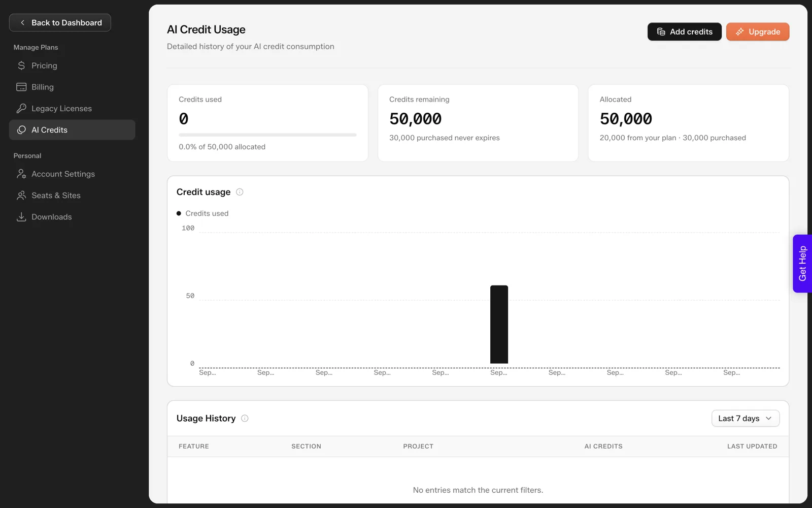Open Legacy Licenses
Viewport: 812px width, 508px height.
pyautogui.click(x=72, y=108)
